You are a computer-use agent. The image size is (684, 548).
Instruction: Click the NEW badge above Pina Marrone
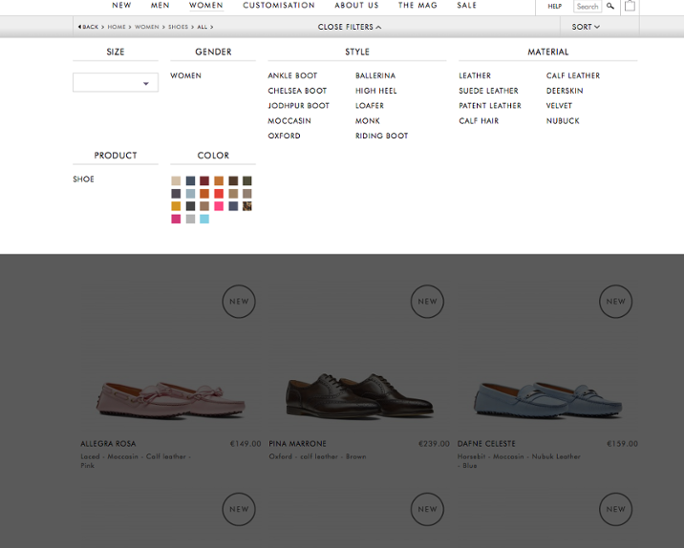tap(428, 301)
